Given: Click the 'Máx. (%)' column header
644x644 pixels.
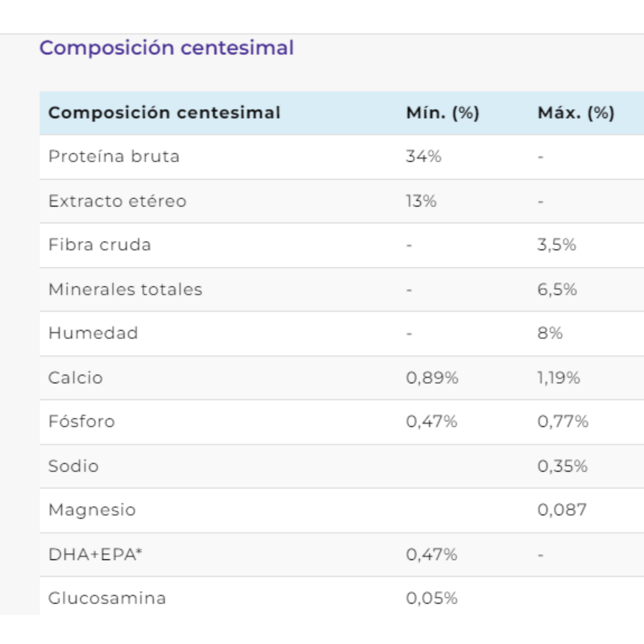Looking at the screenshot, I should coord(576,113).
